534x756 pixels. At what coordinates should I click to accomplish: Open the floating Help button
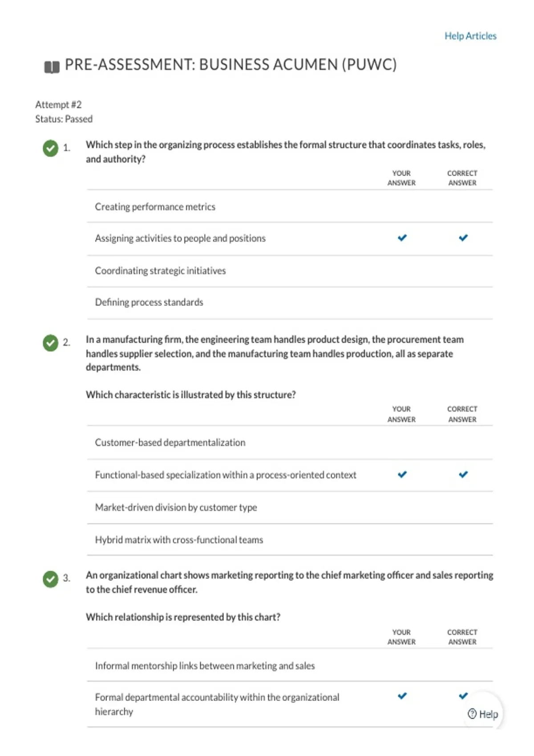coord(483,714)
